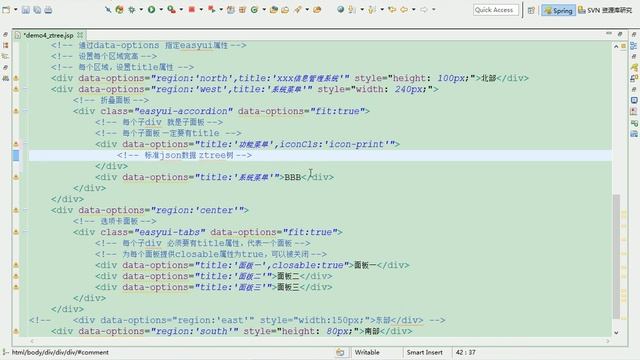Open the Run dropdown arrow
The image size is (640, 360).
[161, 10]
